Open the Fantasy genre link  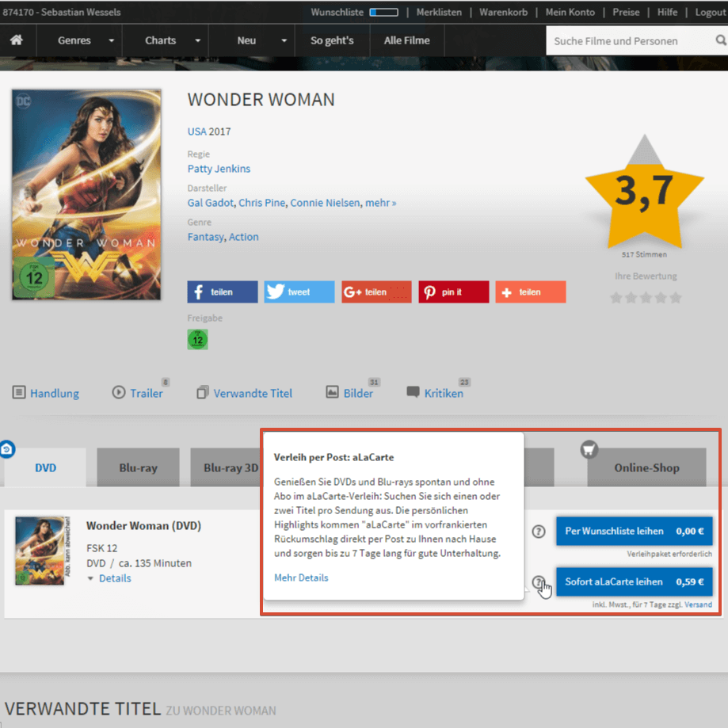click(206, 237)
